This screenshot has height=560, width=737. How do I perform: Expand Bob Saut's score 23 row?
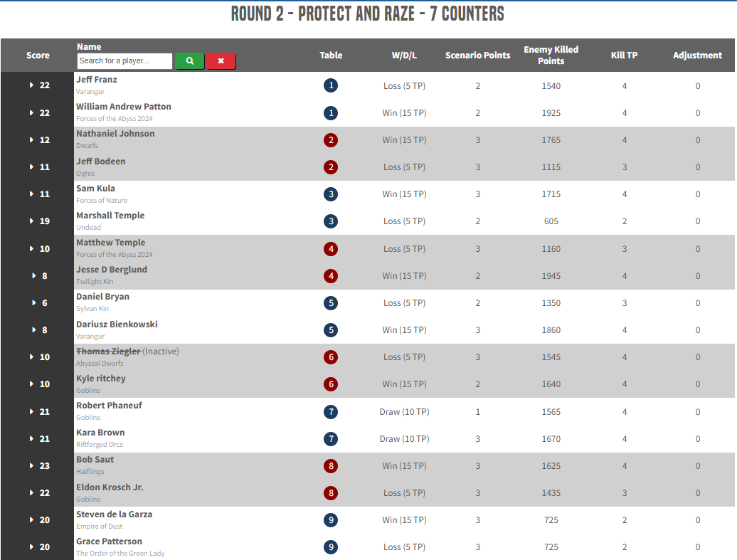(x=32, y=466)
